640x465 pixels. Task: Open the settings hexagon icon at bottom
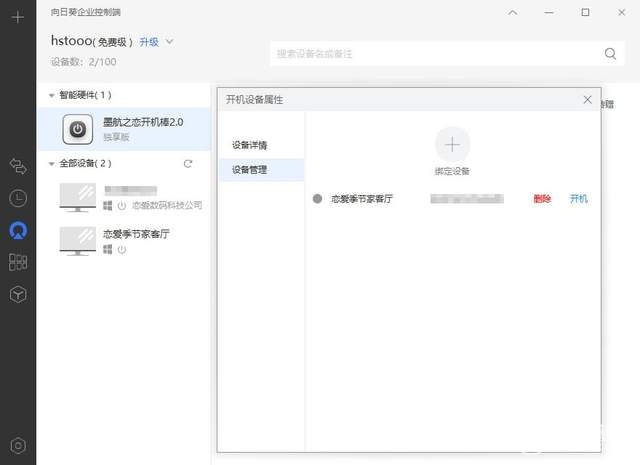[18, 446]
